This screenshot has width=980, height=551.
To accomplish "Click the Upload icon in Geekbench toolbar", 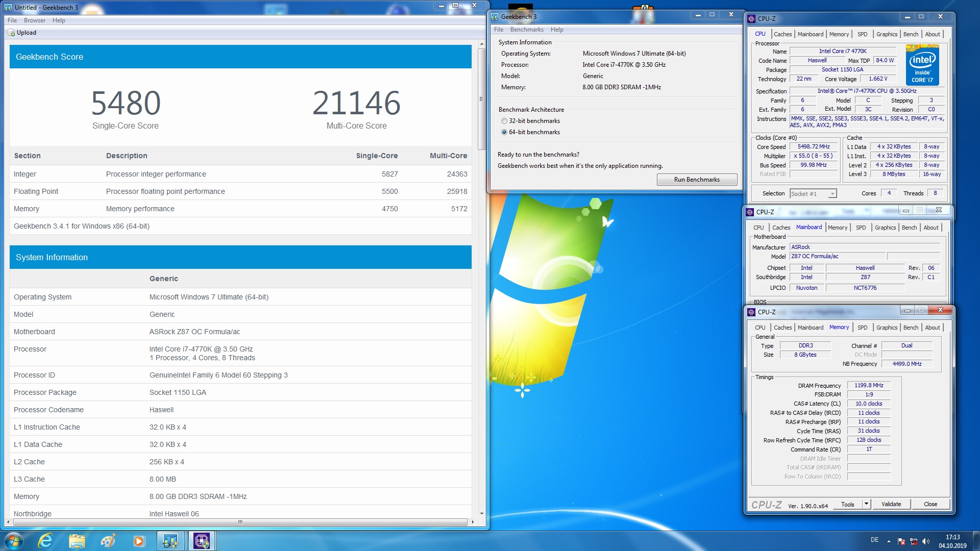I will (x=11, y=33).
